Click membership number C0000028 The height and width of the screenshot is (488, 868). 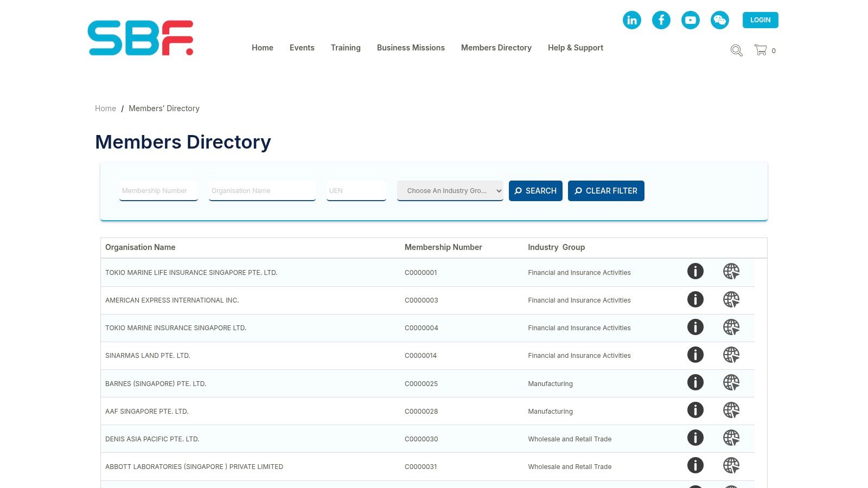pyautogui.click(x=422, y=412)
